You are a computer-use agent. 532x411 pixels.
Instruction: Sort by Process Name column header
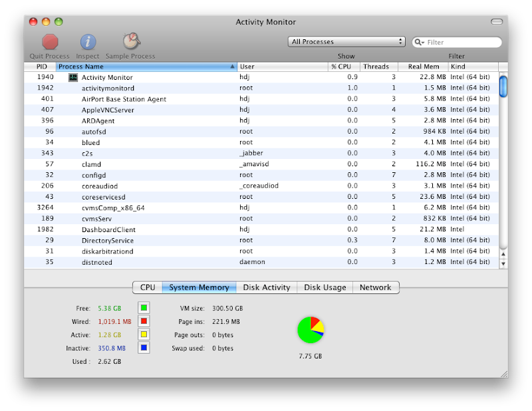(x=146, y=67)
